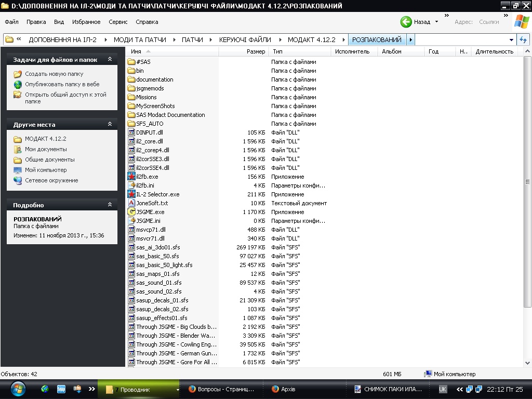Click the address bar refresh/go icon
The height and width of the screenshot is (399, 532).
523,39
